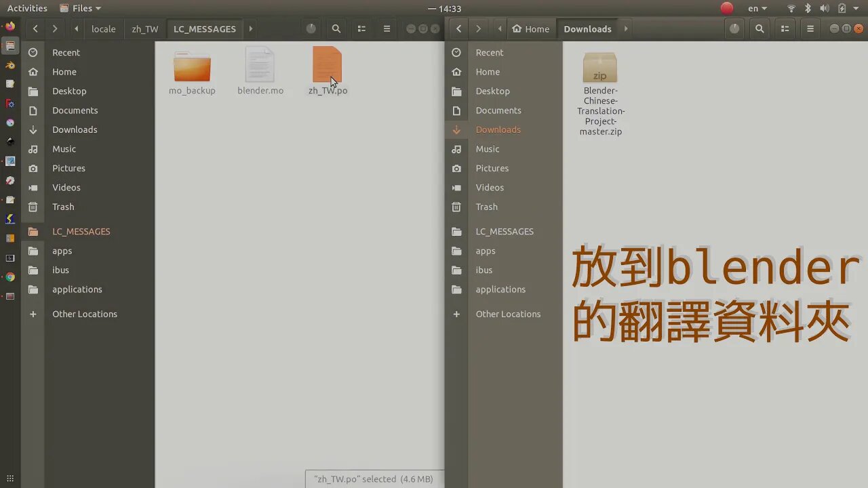The height and width of the screenshot is (488, 868).
Task: Open applications bookmark in Downloads window sidebar
Action: click(x=504, y=289)
